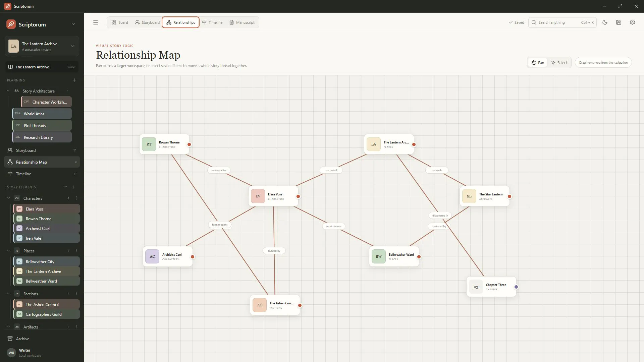This screenshot has height=362, width=644.
Task: Select Iren Vale in Characters list
Action: point(47,238)
